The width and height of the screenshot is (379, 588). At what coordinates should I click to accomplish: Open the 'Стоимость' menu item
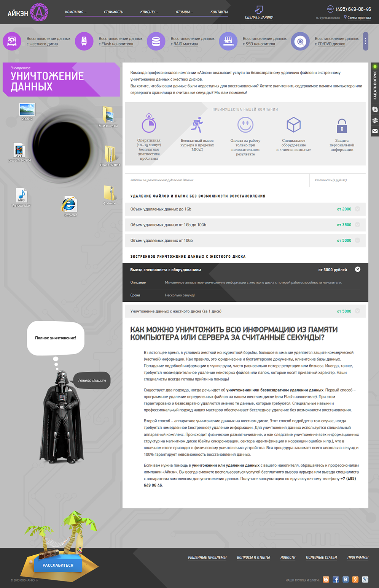pos(113,12)
